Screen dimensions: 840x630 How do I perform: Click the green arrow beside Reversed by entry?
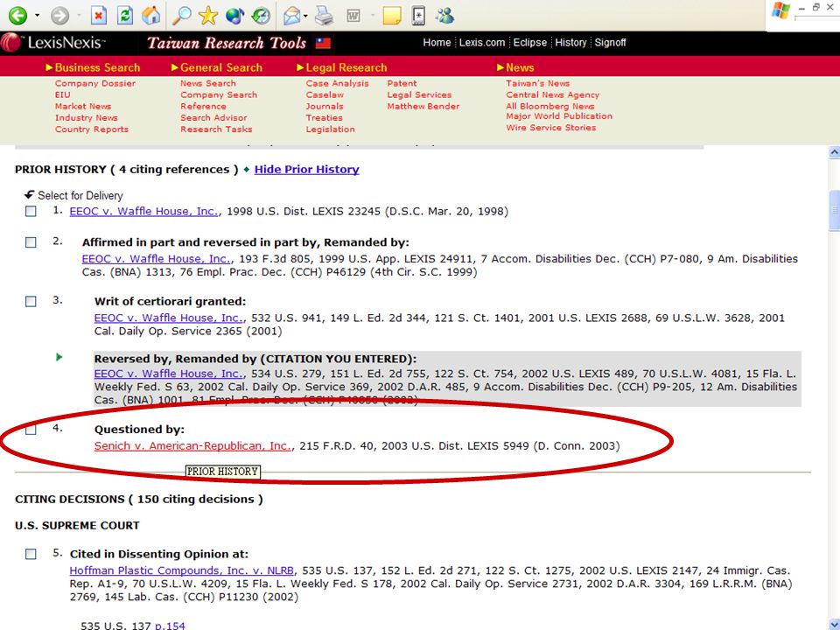59,357
